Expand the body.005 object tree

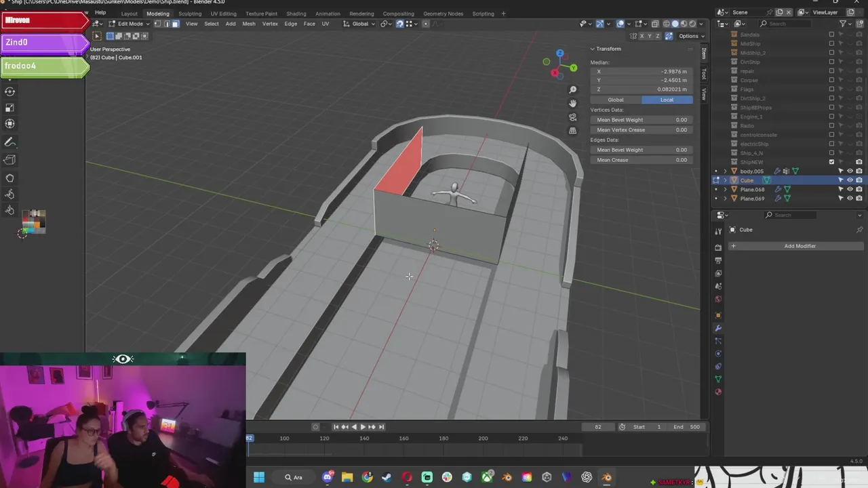(725, 171)
